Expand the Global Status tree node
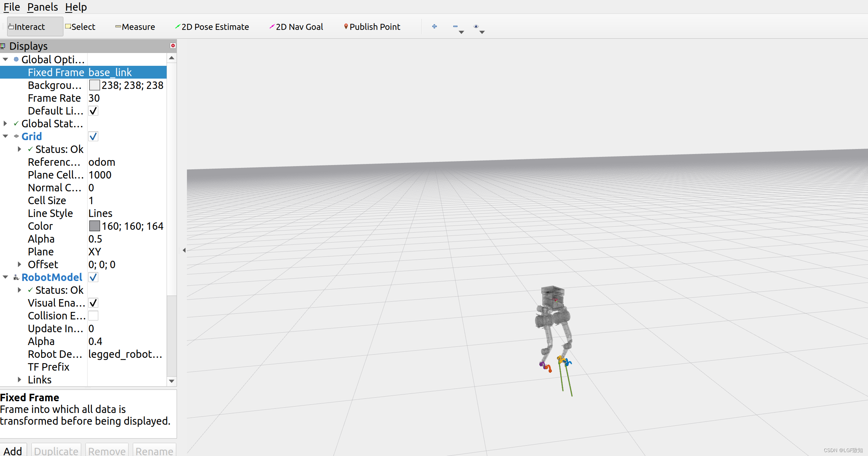The image size is (868, 456). click(5, 123)
